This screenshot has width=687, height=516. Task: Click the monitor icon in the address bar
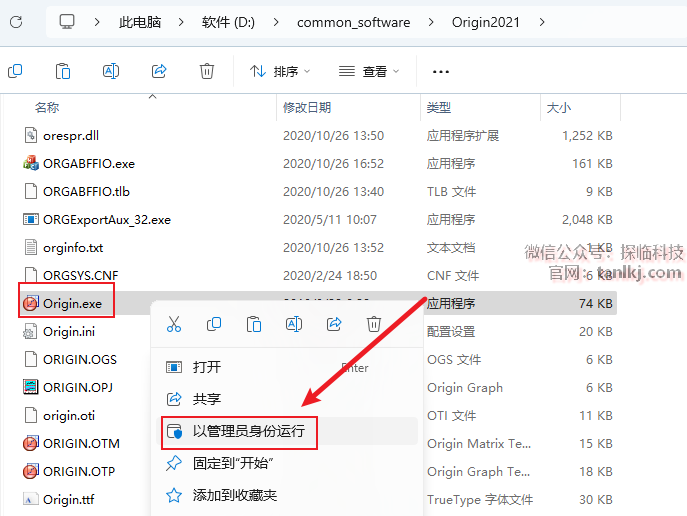67,22
